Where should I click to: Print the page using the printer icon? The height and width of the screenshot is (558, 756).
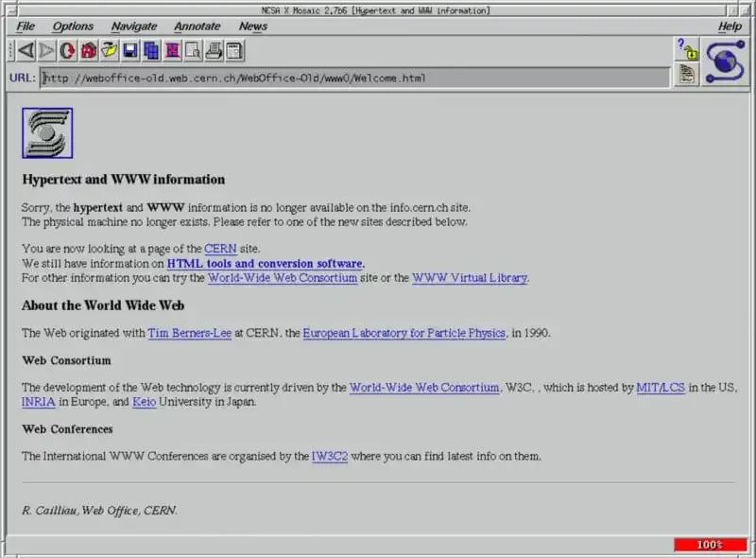214,51
